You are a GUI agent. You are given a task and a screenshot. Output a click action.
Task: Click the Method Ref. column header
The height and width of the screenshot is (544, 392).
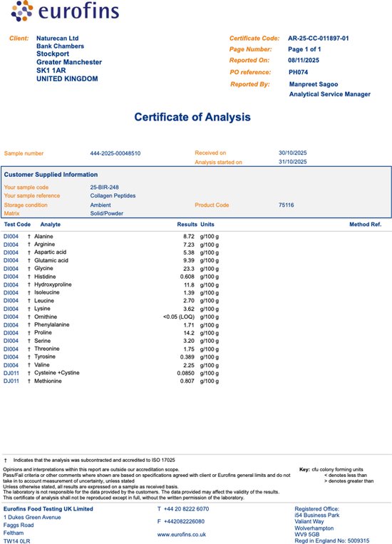(x=366, y=225)
